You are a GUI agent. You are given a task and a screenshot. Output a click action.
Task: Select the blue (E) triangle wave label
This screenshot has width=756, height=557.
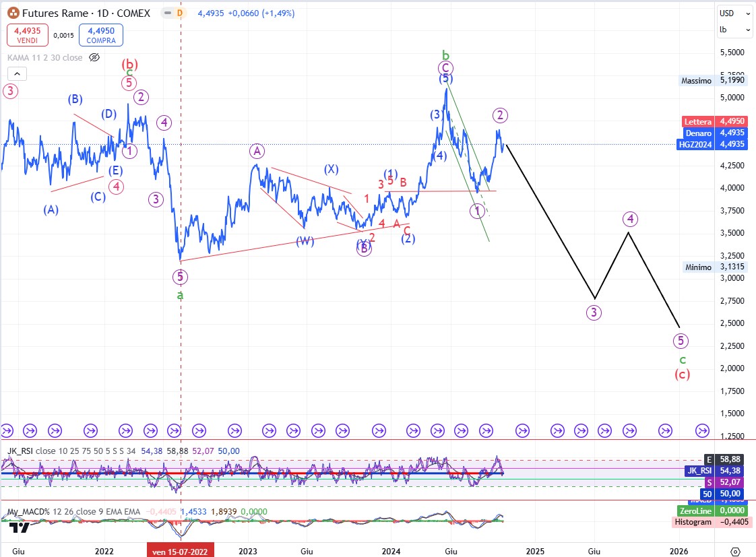(x=115, y=170)
